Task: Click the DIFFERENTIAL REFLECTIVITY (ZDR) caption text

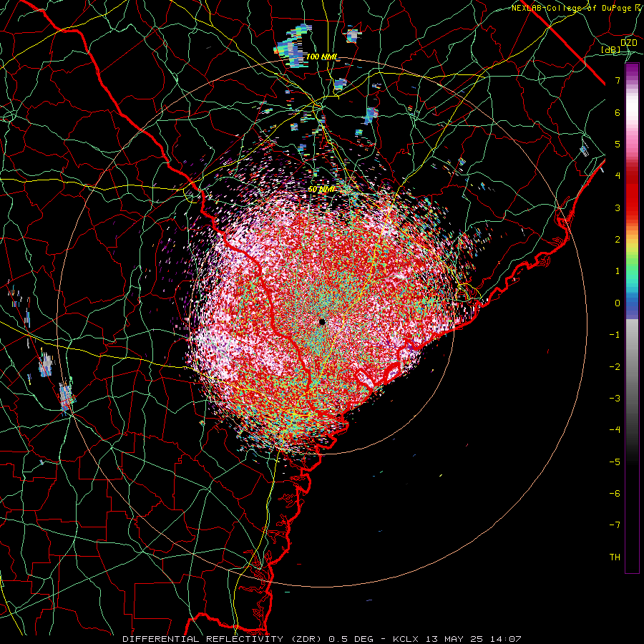Action: (x=223, y=639)
